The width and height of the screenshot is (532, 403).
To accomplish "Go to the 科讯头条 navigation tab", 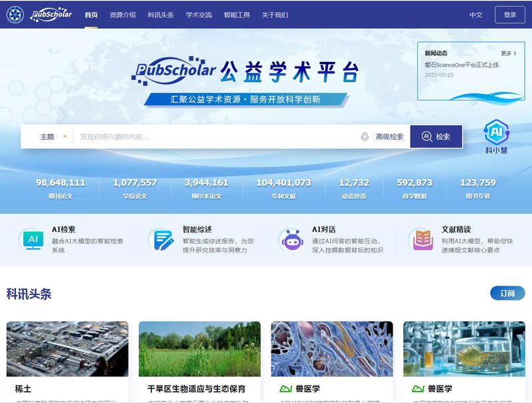I will pyautogui.click(x=161, y=15).
